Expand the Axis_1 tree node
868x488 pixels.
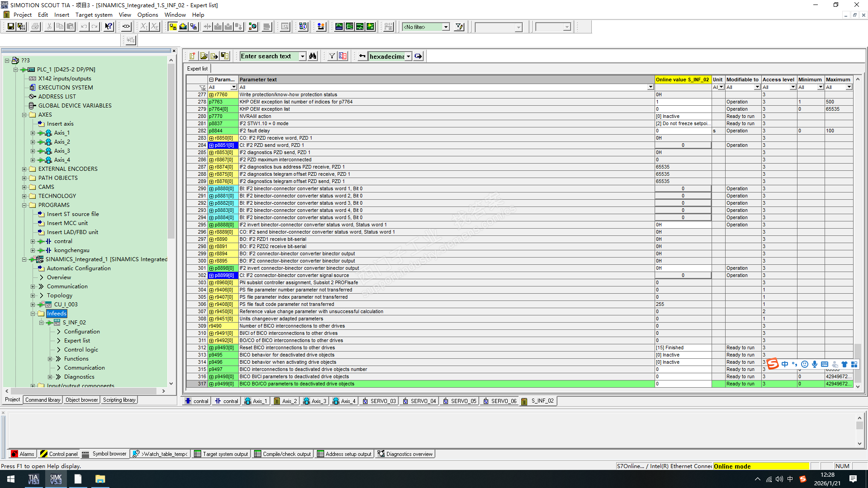(33, 133)
